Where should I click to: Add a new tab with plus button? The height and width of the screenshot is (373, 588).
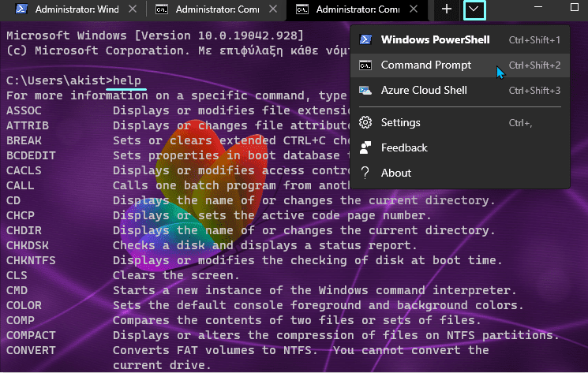coord(446,9)
